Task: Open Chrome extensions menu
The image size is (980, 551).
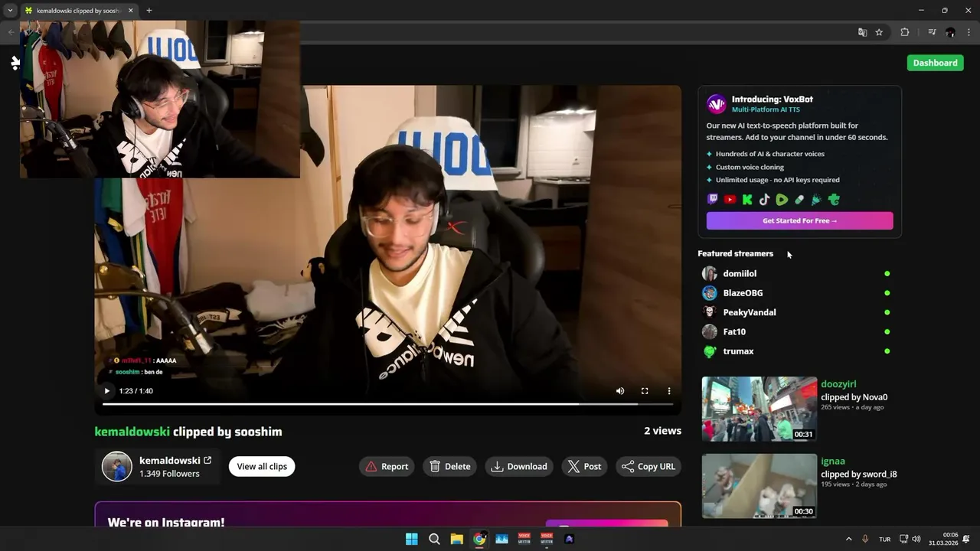Action: pos(905,32)
